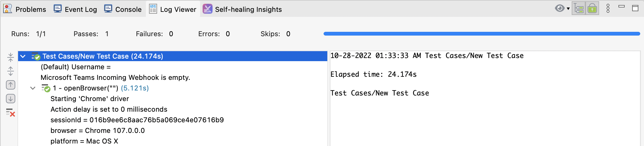Click the elapsed time text in details pane

click(x=373, y=75)
